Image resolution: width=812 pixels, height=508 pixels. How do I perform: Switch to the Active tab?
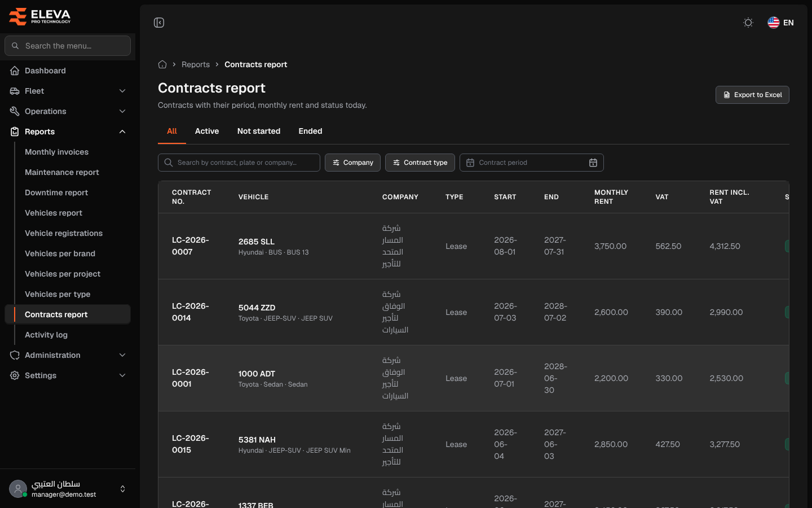tap(207, 131)
